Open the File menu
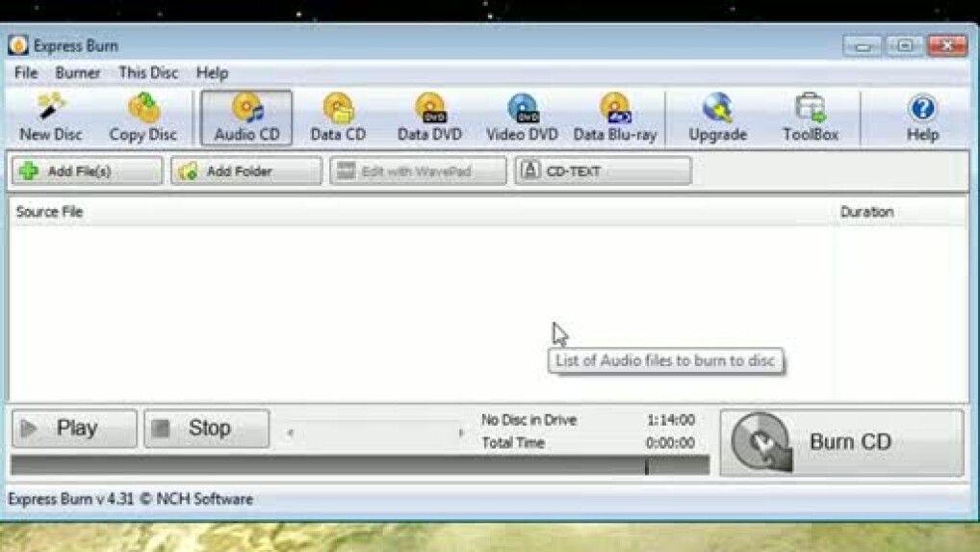 coord(26,73)
